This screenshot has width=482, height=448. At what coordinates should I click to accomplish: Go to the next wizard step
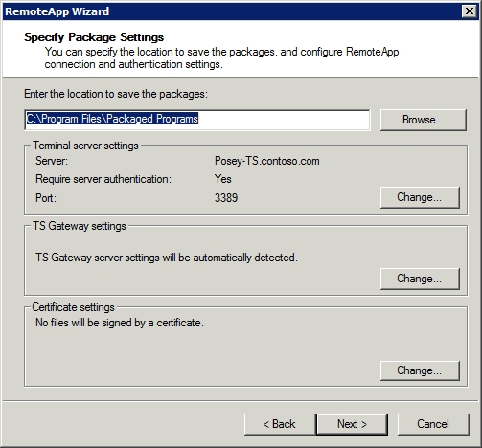click(x=352, y=424)
